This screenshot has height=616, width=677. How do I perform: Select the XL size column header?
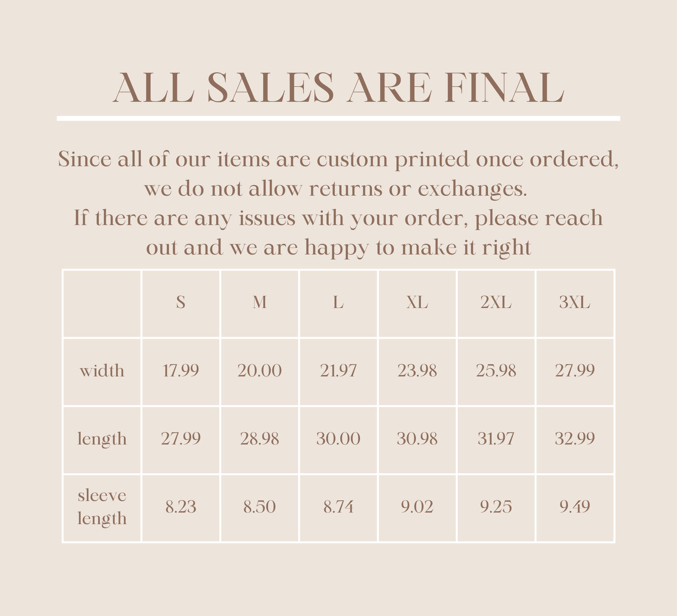(417, 303)
